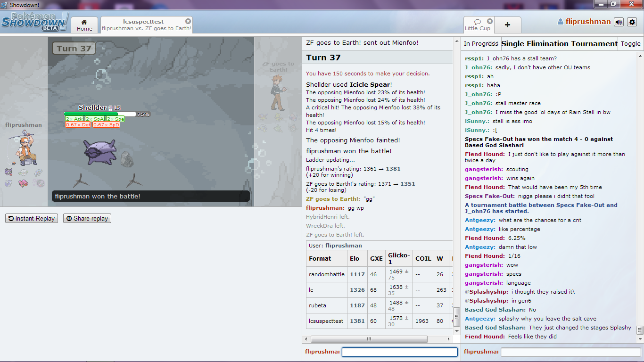Close the lcsuspecttest battle tab
This screenshot has width=644, height=362.
click(188, 21)
